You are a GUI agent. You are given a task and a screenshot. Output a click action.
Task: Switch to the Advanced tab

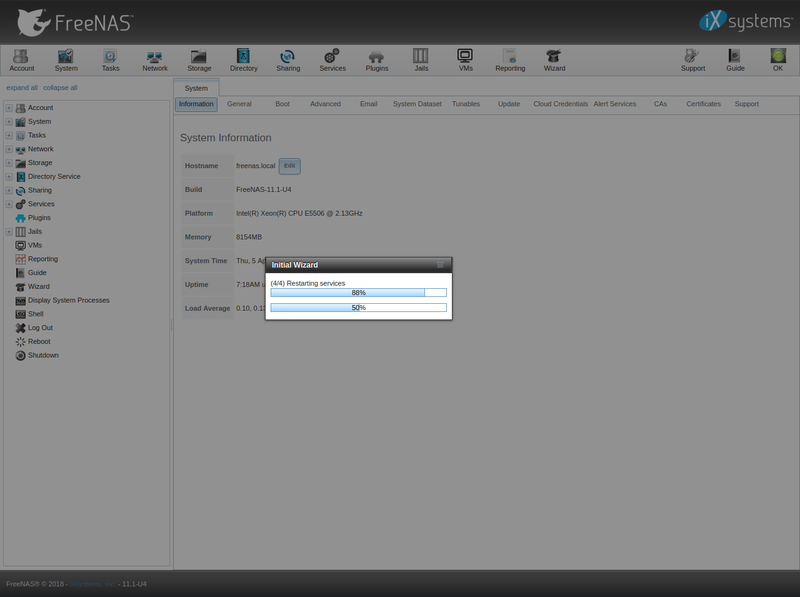tap(325, 104)
